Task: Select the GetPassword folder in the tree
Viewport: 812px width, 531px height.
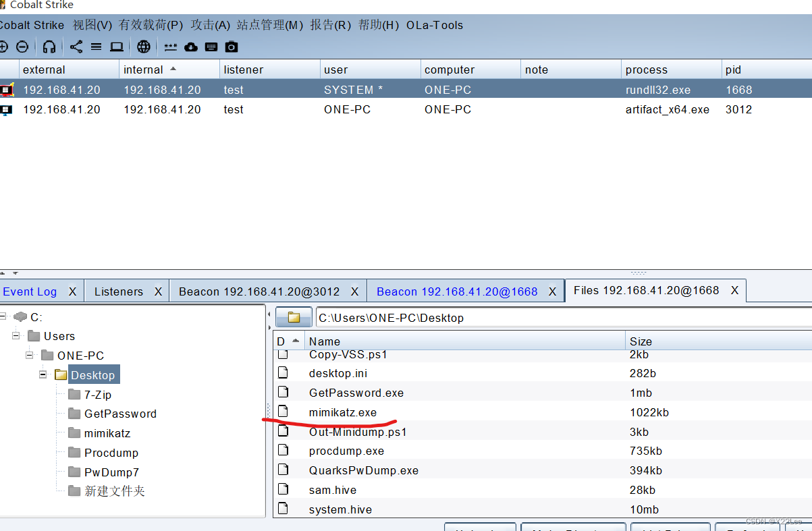Action: (120, 414)
